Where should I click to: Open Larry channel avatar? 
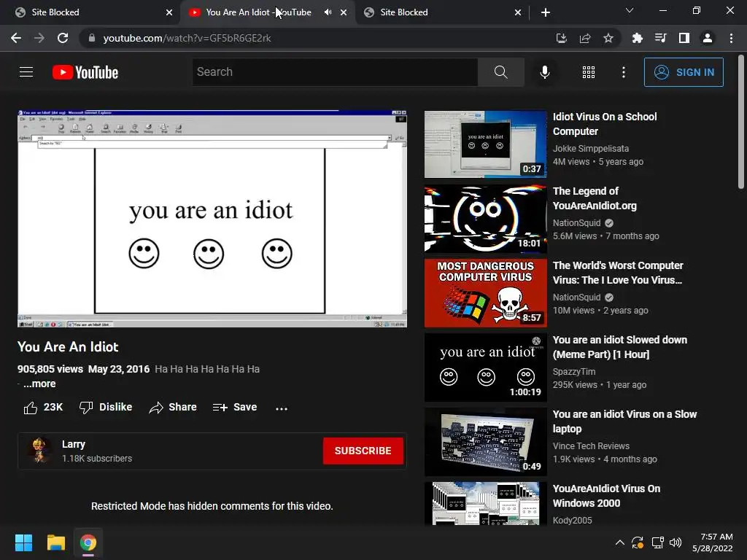tap(40, 451)
